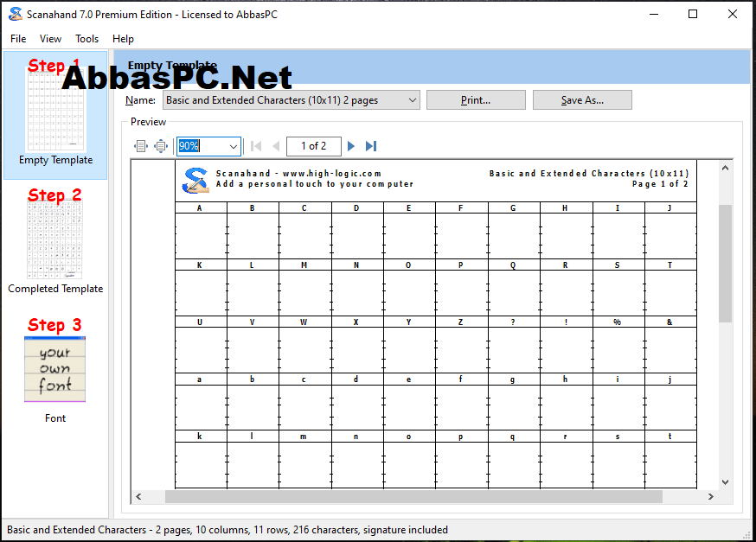
Task: Click the page number field showing 1 of 2
Action: pyautogui.click(x=314, y=146)
